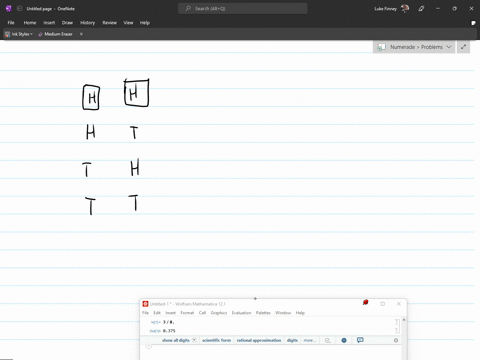Open the Mathematica File menu

tap(145, 313)
